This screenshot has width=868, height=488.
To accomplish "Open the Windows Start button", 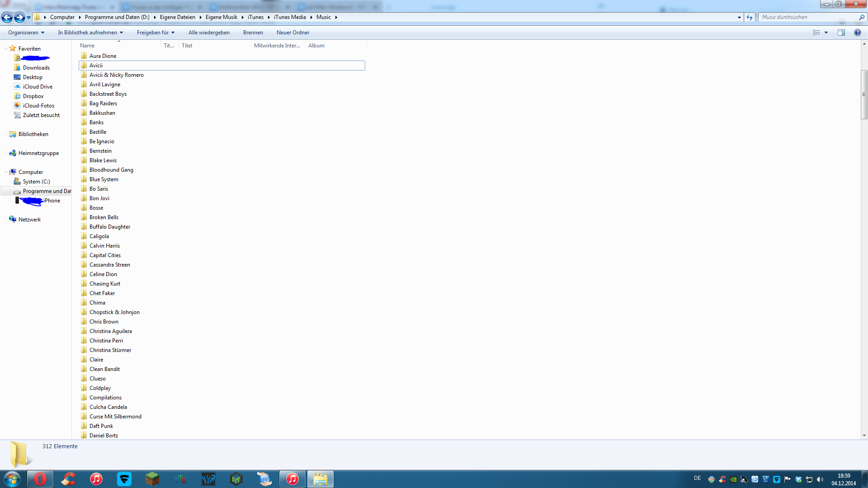I will tap(12, 479).
